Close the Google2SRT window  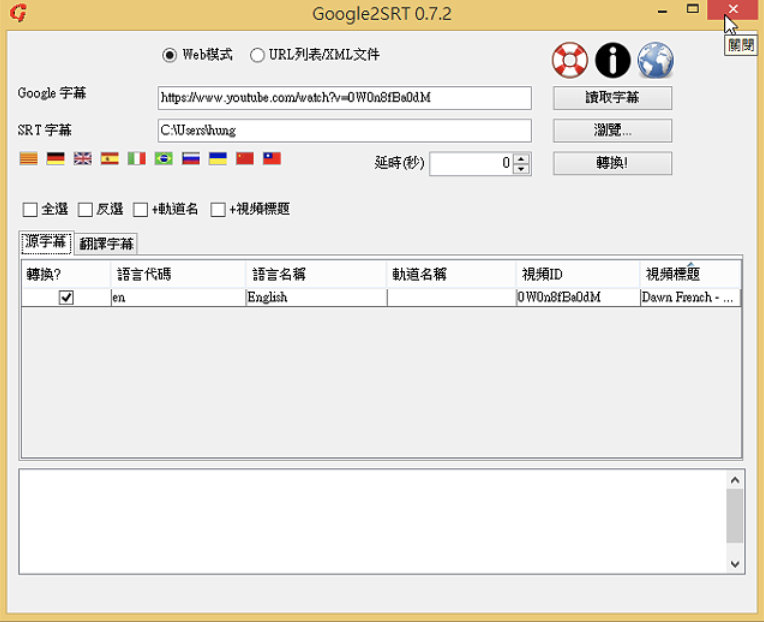pos(733,9)
